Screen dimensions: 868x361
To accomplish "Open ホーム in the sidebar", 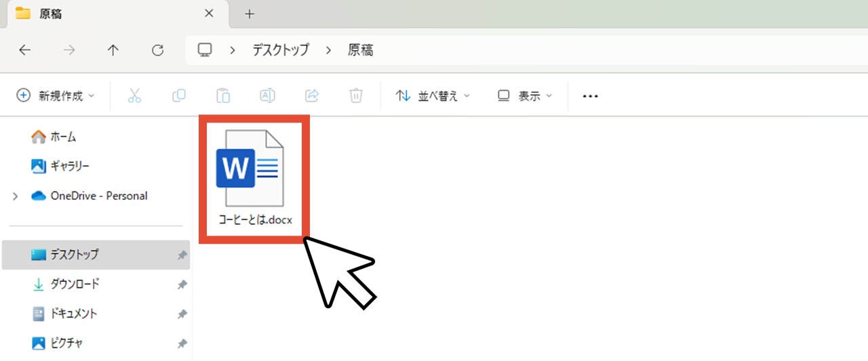I will 54,137.
